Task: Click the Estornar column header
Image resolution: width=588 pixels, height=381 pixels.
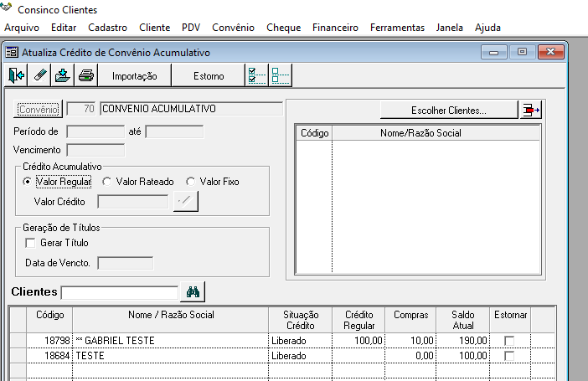Action: (510, 320)
